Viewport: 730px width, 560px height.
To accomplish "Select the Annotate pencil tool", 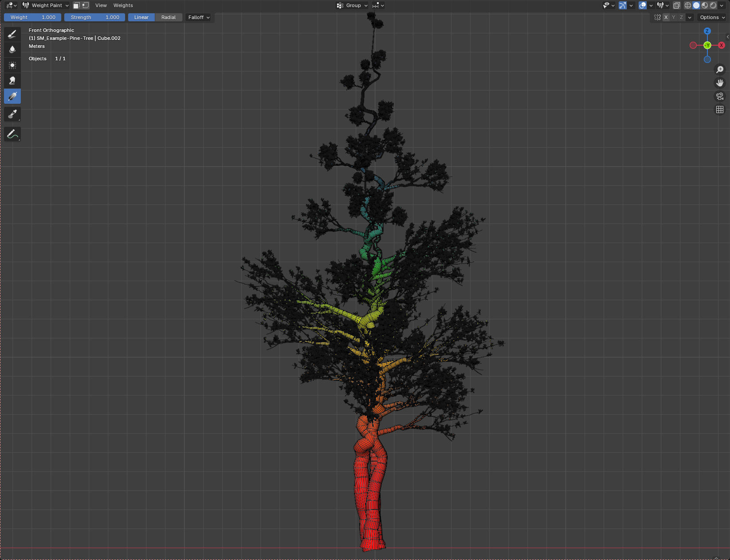I will point(12,134).
